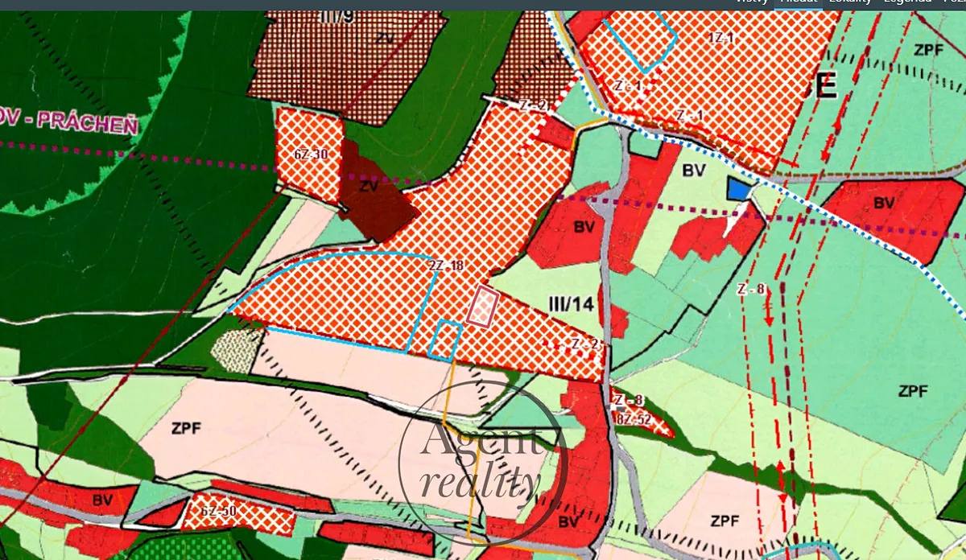
Task: Click the 8Z-52 zone label
Action: coord(632,418)
